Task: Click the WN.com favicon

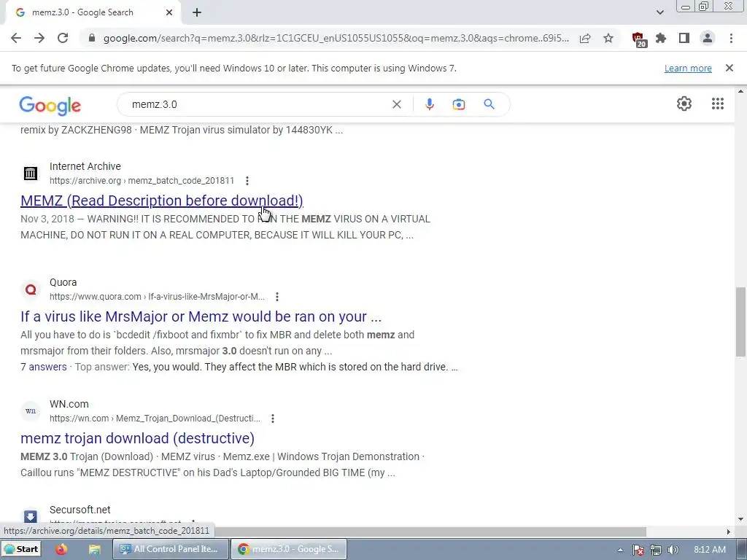Action: pyautogui.click(x=31, y=411)
